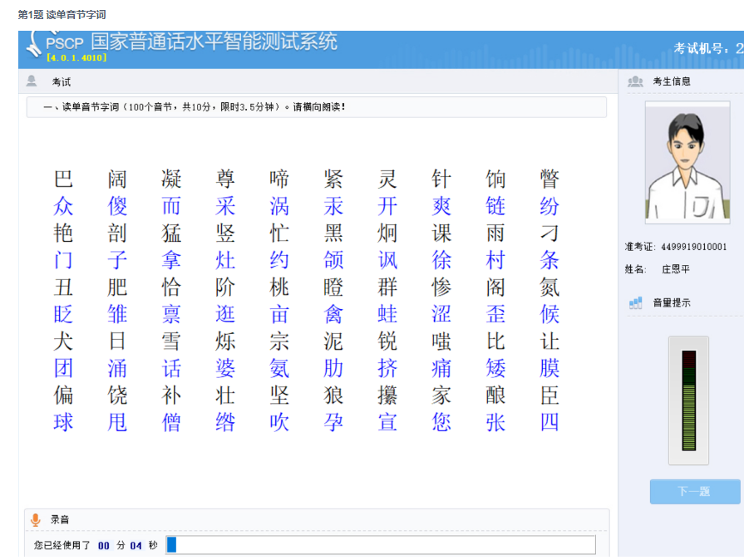Click the PSCP microphone logo icon
Viewport: 744px width, 560px height.
(x=32, y=45)
